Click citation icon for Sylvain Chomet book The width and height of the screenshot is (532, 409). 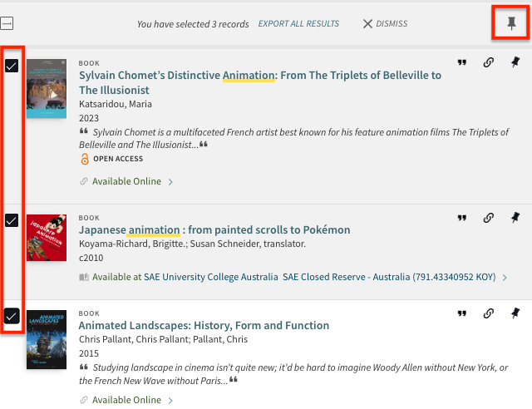point(462,63)
